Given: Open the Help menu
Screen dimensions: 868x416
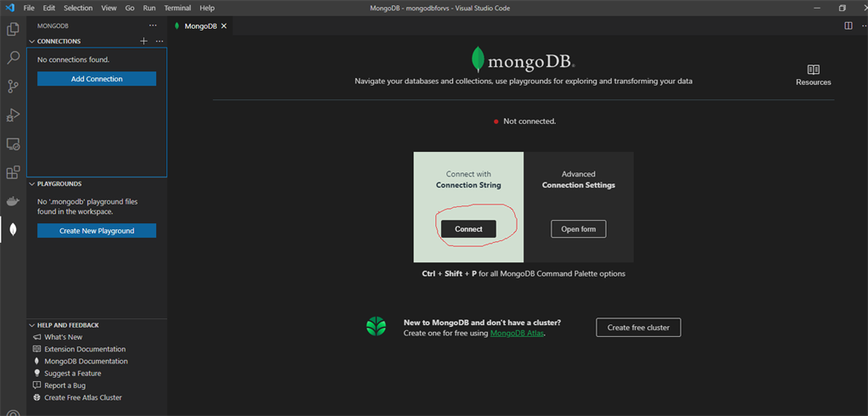Looking at the screenshot, I should 207,8.
